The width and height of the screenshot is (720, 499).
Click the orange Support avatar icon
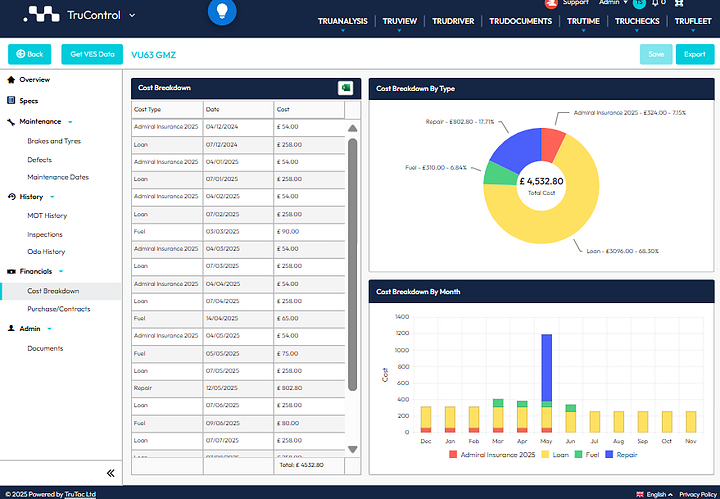tap(551, 3)
